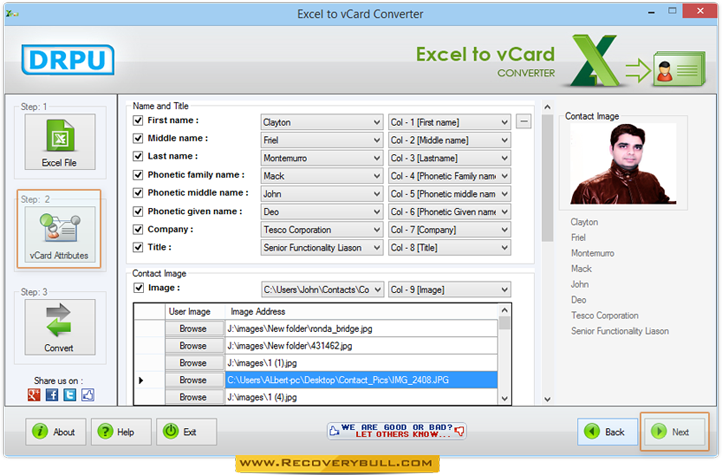The height and width of the screenshot is (475, 722).
Task: Browse image for 431462.jpg row
Action: (x=194, y=346)
